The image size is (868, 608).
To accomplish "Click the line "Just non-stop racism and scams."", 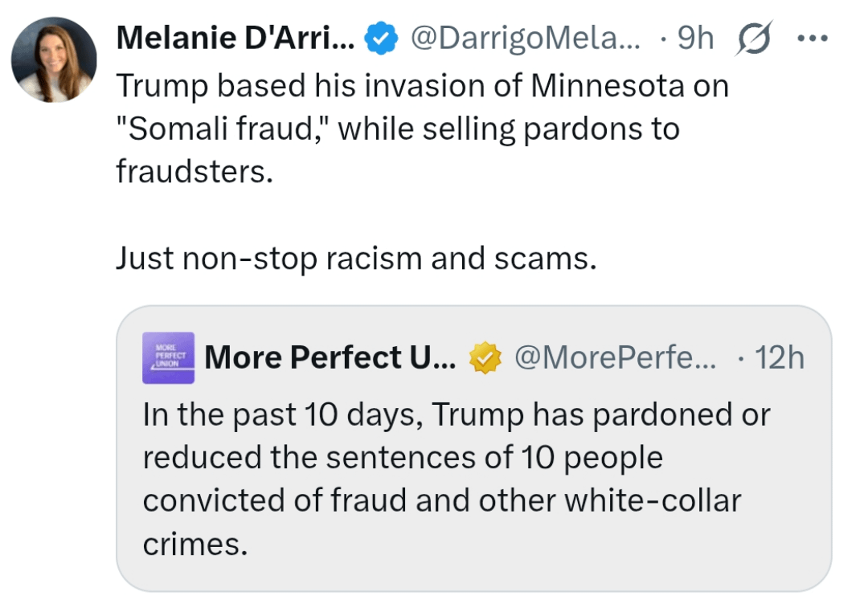I will 356,257.
